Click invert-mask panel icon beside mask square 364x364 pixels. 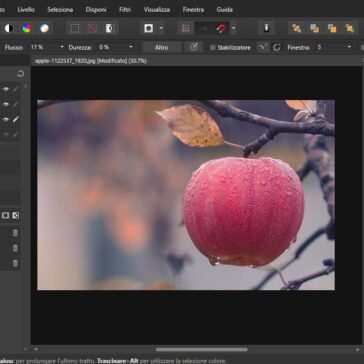coord(16,215)
